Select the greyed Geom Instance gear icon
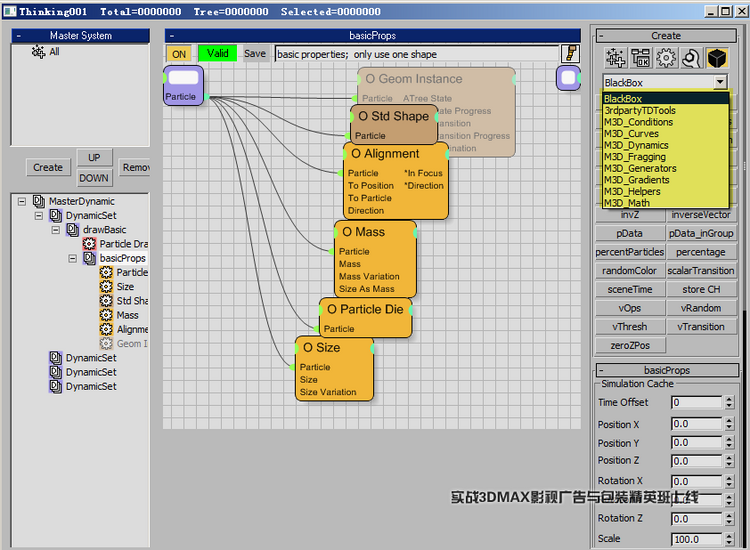 pyautogui.click(x=106, y=343)
